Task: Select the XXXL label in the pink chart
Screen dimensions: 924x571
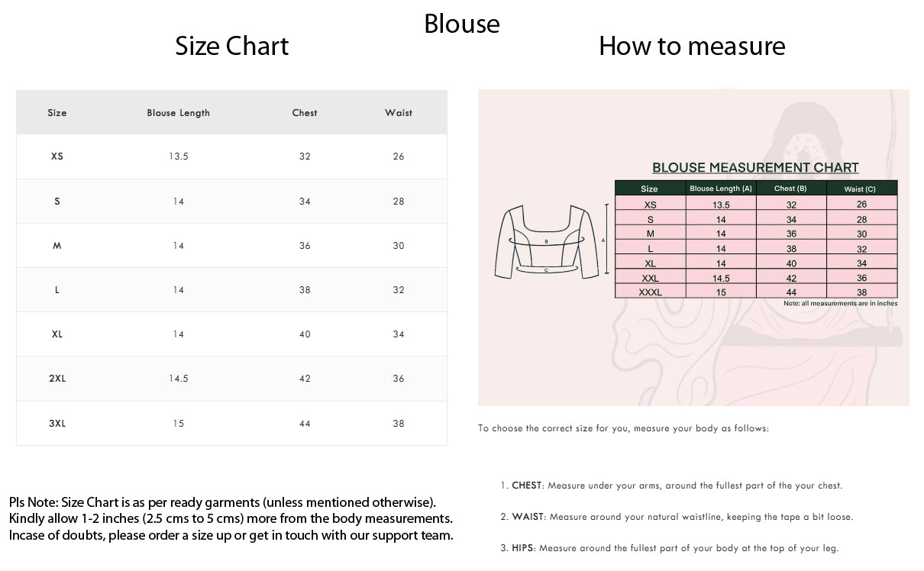Action: click(650, 292)
